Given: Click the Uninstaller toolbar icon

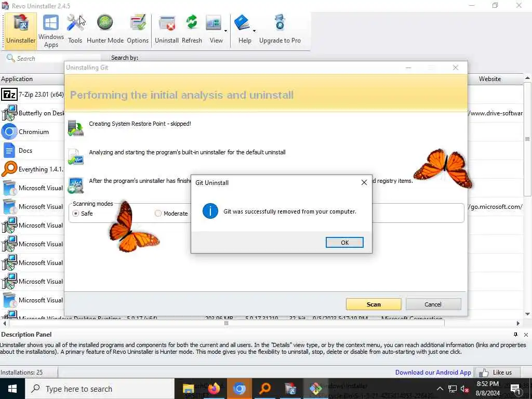Looking at the screenshot, I should coord(21,30).
